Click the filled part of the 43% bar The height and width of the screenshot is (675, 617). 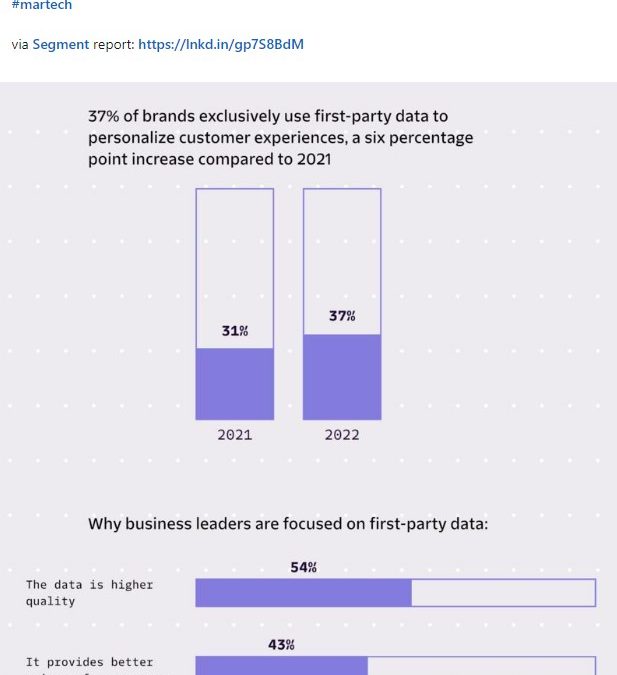point(281,666)
